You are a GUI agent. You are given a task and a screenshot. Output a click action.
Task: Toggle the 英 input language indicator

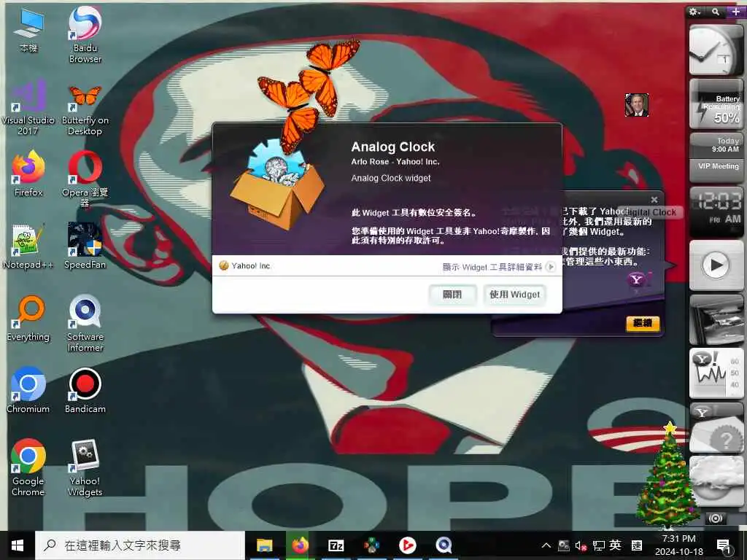pos(615,545)
